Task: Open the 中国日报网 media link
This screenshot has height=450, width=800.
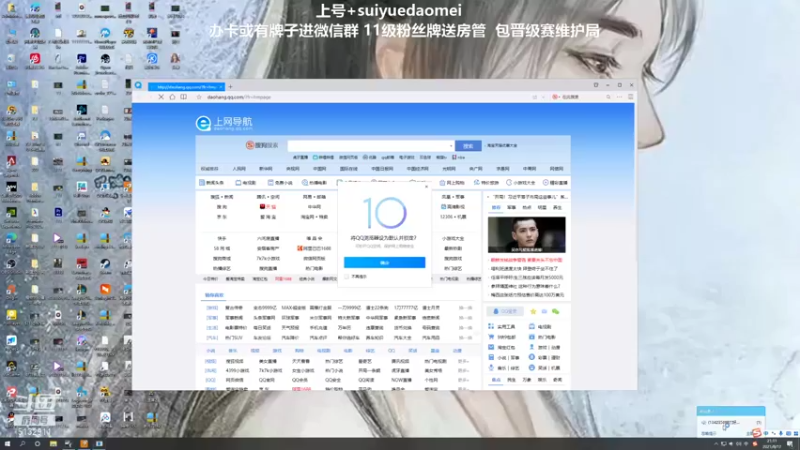Action: pos(382,169)
